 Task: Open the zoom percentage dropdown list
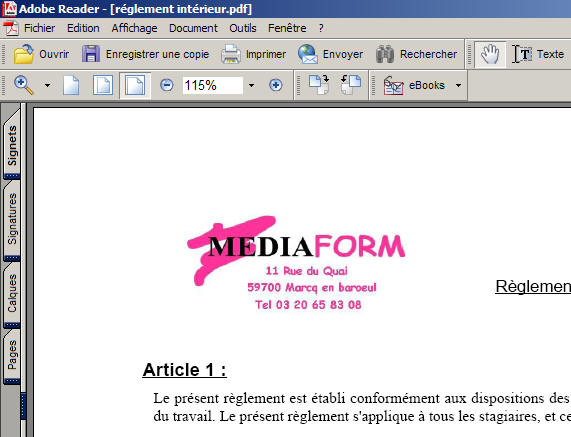(x=251, y=86)
